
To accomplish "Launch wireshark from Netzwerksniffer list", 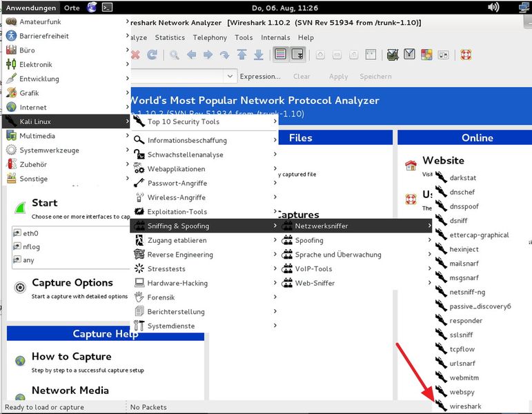I will click(465, 406).
